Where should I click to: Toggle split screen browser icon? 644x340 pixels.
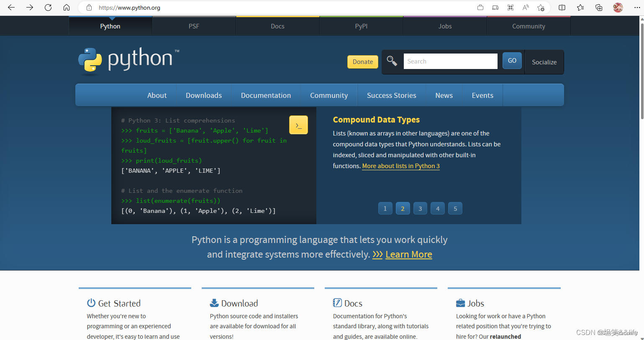[562, 8]
